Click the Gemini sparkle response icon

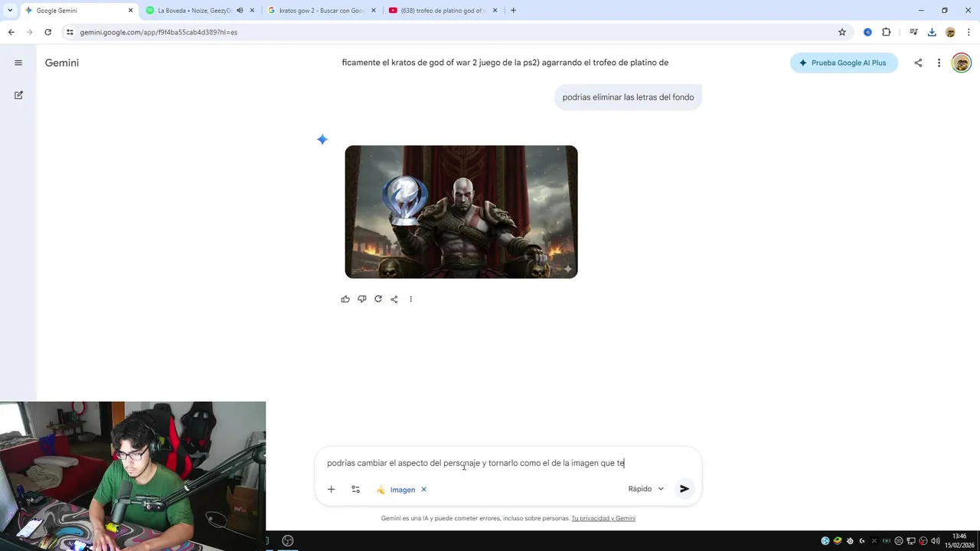(322, 139)
